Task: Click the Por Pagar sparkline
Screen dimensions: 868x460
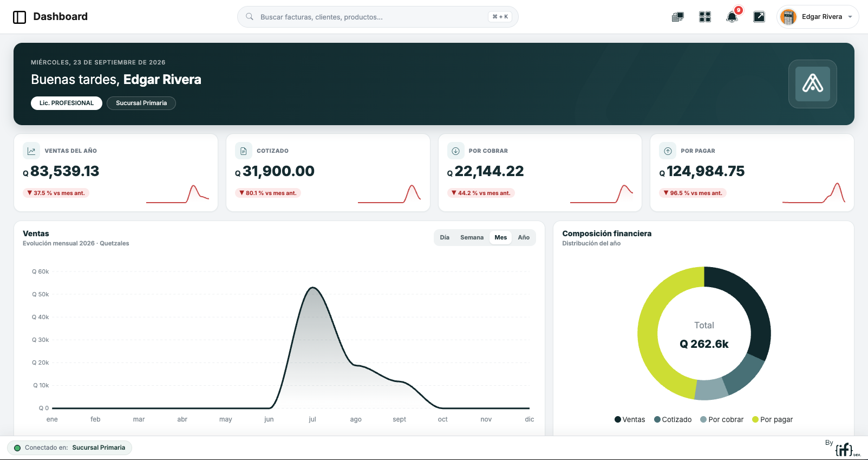Action: click(814, 193)
